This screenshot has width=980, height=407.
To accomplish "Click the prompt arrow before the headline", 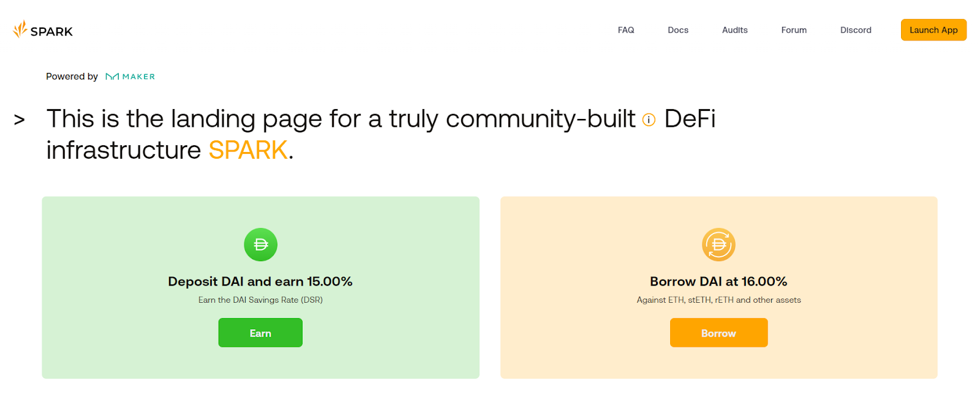I will coord(20,120).
